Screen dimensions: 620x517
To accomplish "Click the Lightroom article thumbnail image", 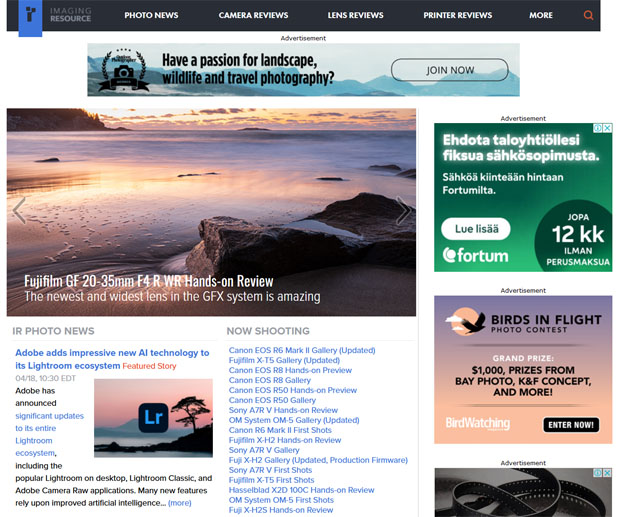I will [153, 418].
